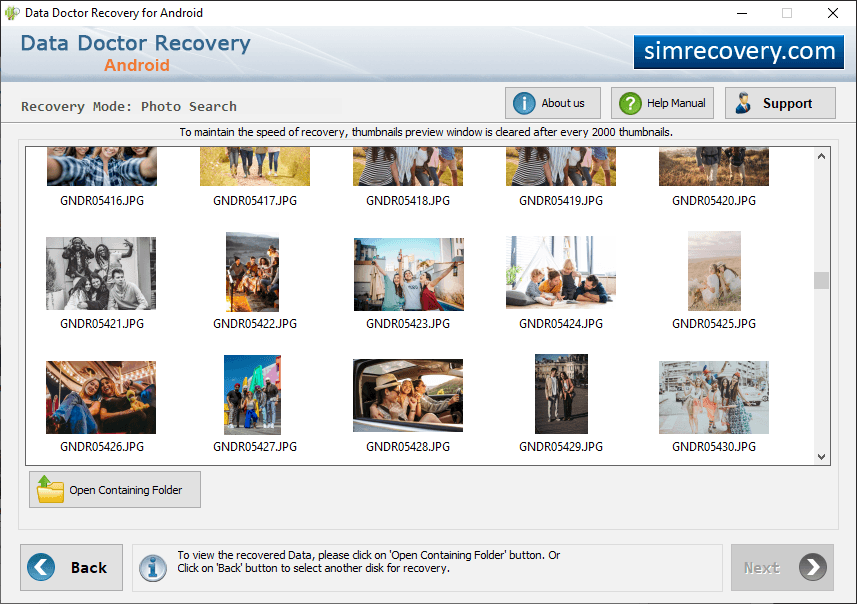The height and width of the screenshot is (604, 857).
Task: Click file name GNDR05425.JPG
Action: (714, 324)
